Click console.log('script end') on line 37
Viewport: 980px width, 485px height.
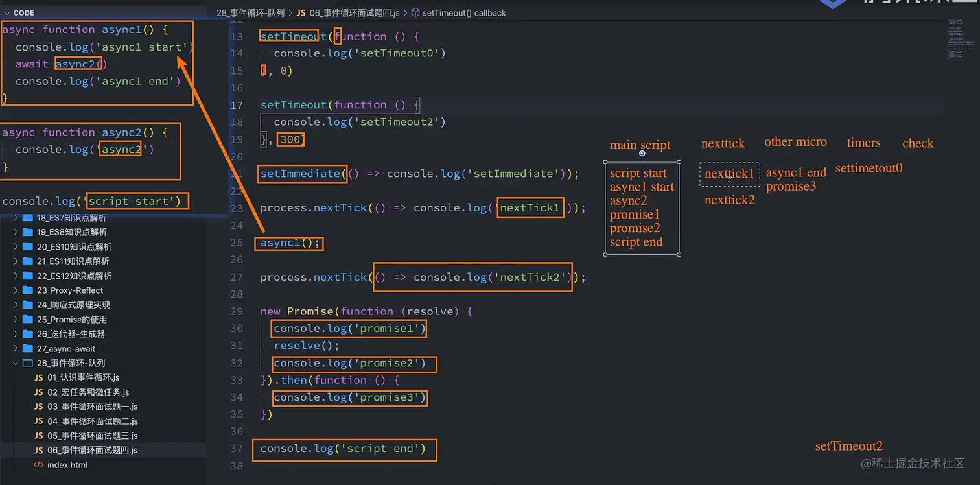coord(344,449)
